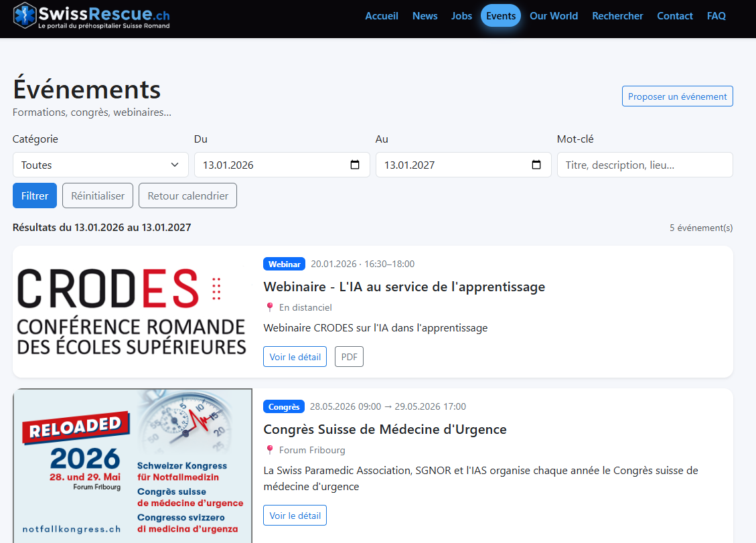Open the "Our World" page
Viewport: 756px width, 543px height.
pyautogui.click(x=554, y=15)
